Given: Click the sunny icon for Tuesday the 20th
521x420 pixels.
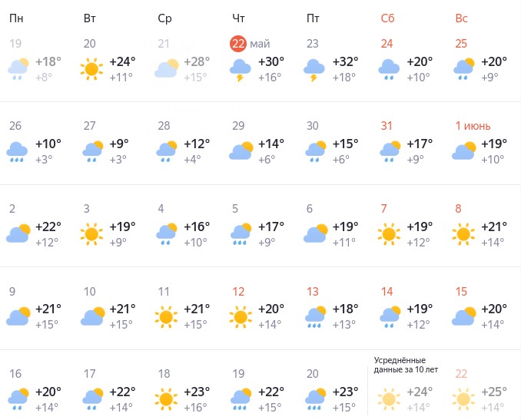Looking at the screenshot, I should (x=92, y=70).
